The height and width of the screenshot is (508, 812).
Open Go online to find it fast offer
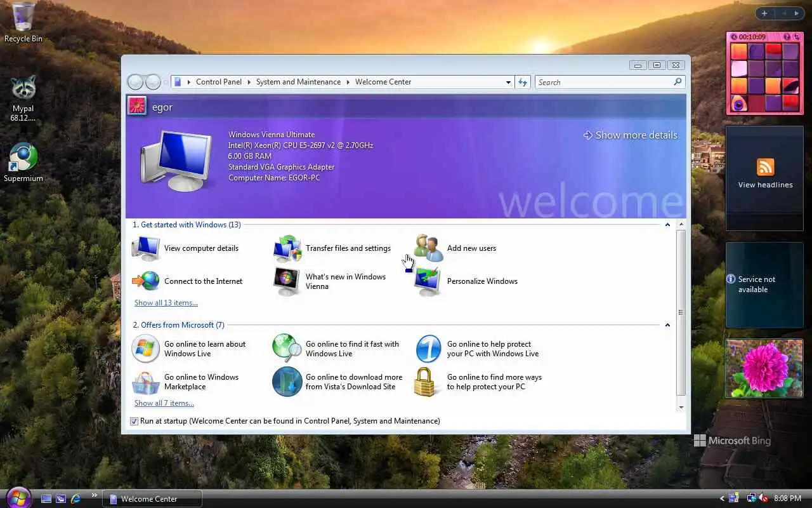(336, 349)
